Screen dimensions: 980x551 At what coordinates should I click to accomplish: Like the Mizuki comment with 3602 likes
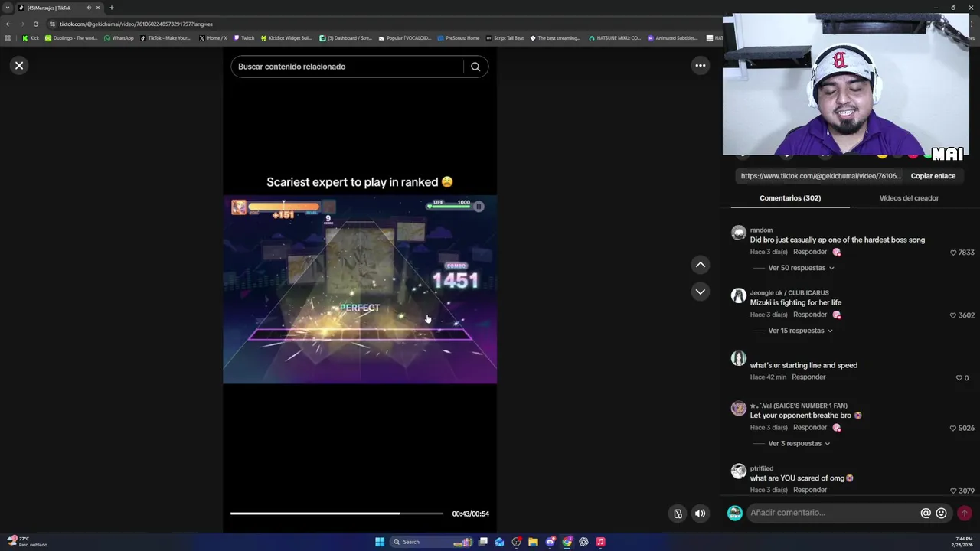(x=953, y=315)
